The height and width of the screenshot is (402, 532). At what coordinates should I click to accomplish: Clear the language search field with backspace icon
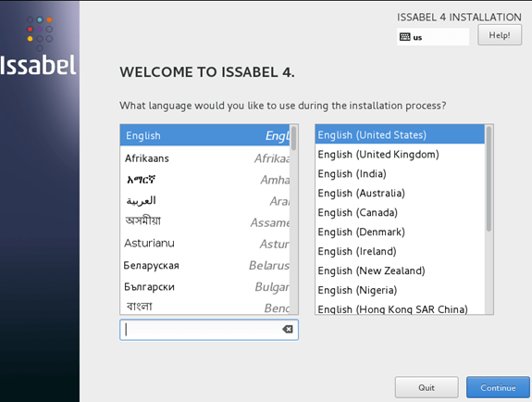click(x=288, y=329)
